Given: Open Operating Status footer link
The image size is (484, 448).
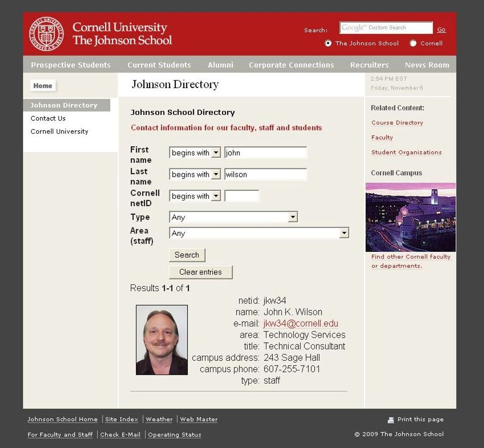Looking at the screenshot, I should pos(175,435).
